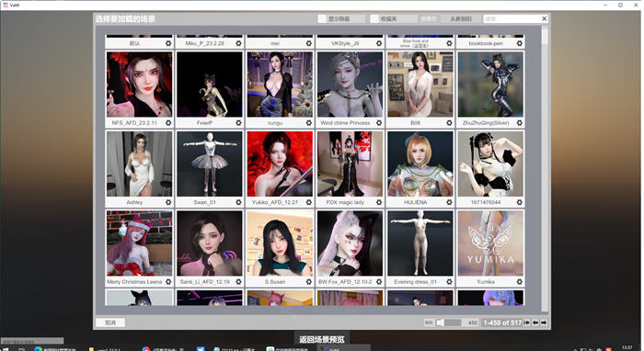Jump to first page arrow button

click(526, 323)
